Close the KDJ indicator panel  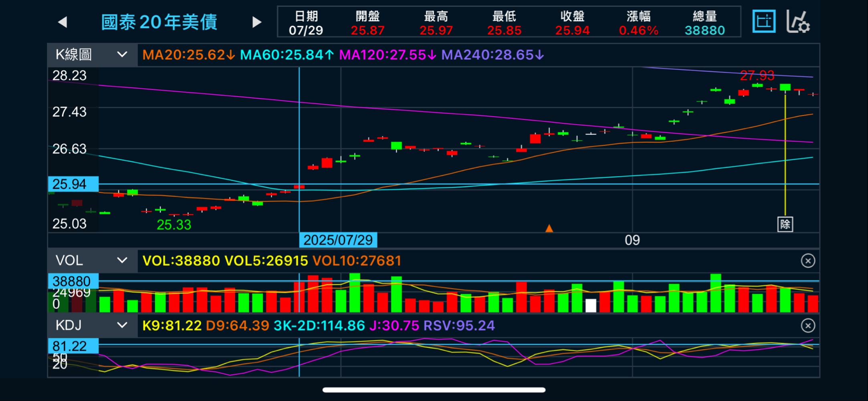tap(808, 326)
